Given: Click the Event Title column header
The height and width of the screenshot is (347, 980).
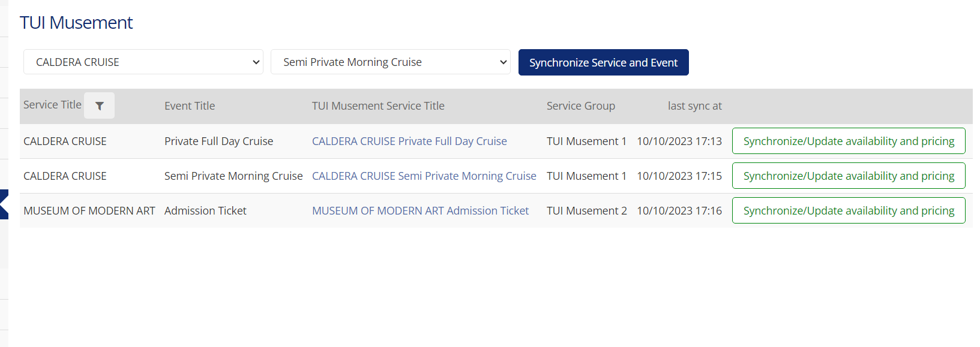Looking at the screenshot, I should tap(190, 106).
